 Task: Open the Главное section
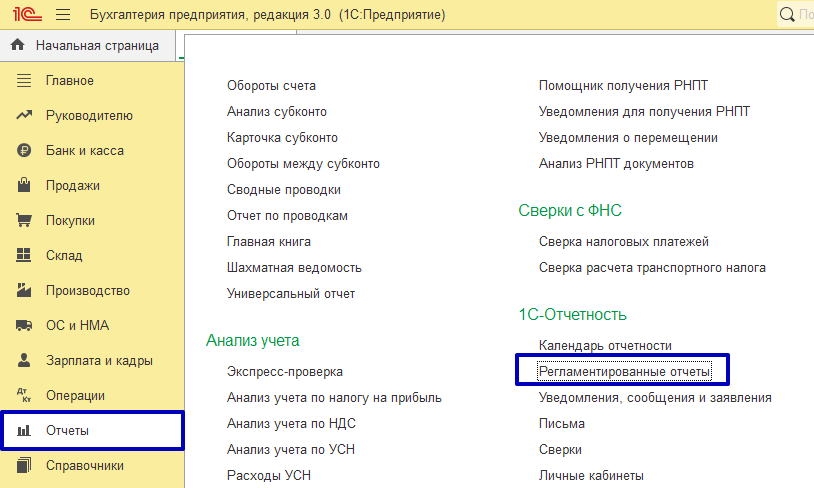coord(69,81)
